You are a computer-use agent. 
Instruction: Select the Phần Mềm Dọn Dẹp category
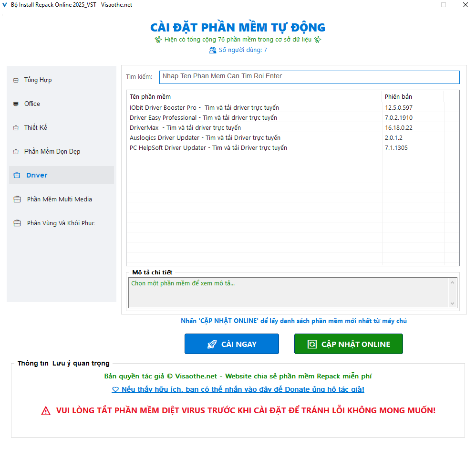[62, 152]
